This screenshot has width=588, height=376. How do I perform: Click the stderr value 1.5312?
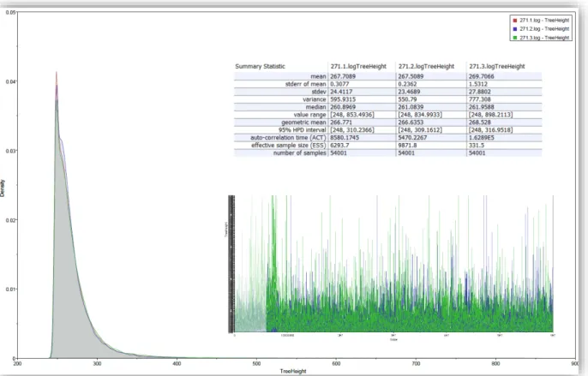[478, 84]
